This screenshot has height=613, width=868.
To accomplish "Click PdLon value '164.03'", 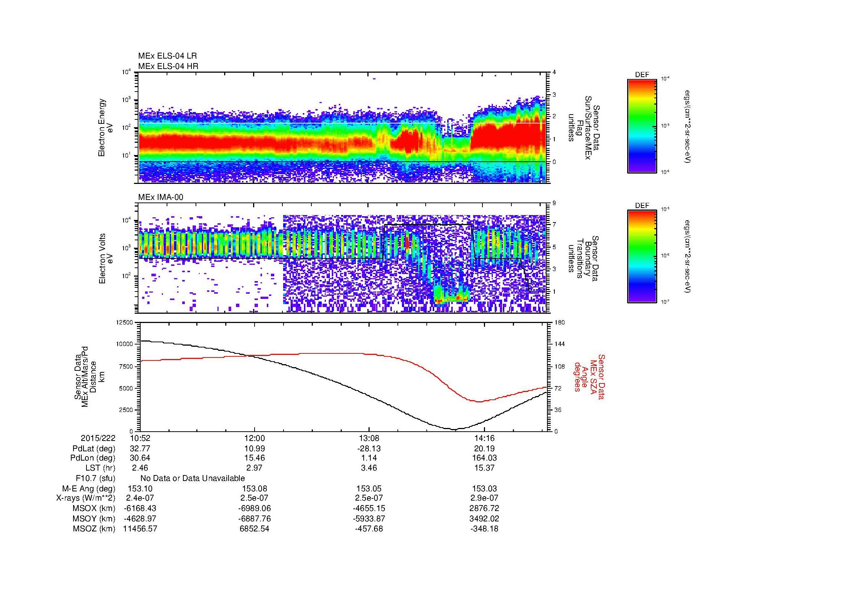I will 484,458.
